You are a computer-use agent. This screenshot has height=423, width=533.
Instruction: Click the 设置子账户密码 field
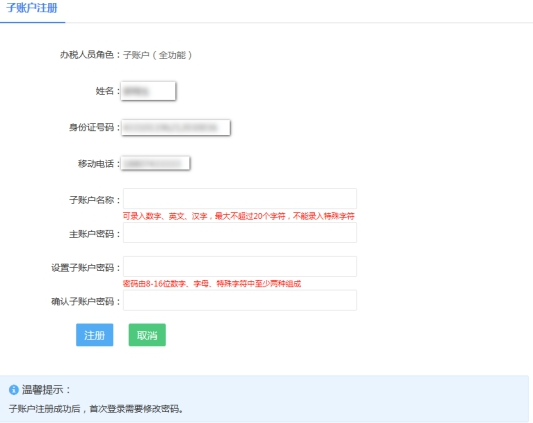tap(240, 267)
